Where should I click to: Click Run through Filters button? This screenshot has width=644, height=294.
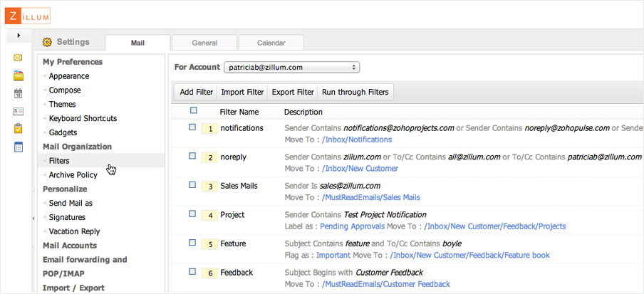coord(355,92)
